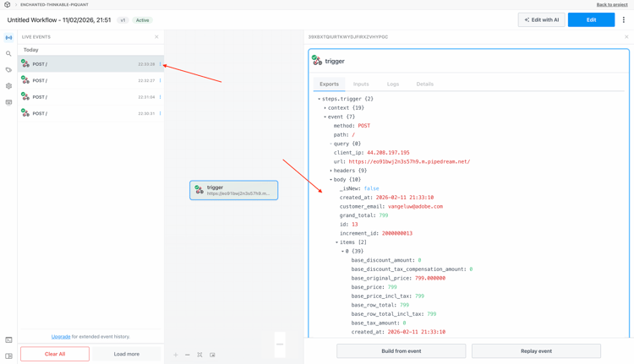Image resolution: width=634 pixels, height=364 pixels.
Task: Click the Active status badge
Action: coord(142,20)
